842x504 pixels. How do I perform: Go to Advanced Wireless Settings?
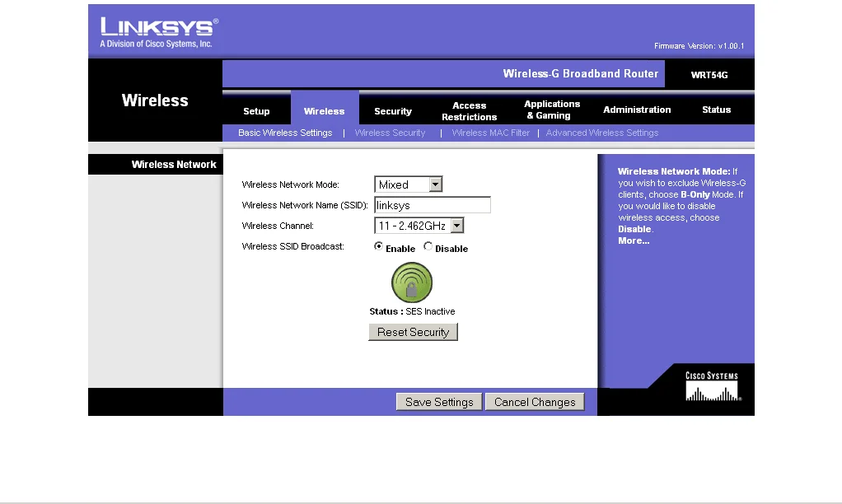point(602,133)
